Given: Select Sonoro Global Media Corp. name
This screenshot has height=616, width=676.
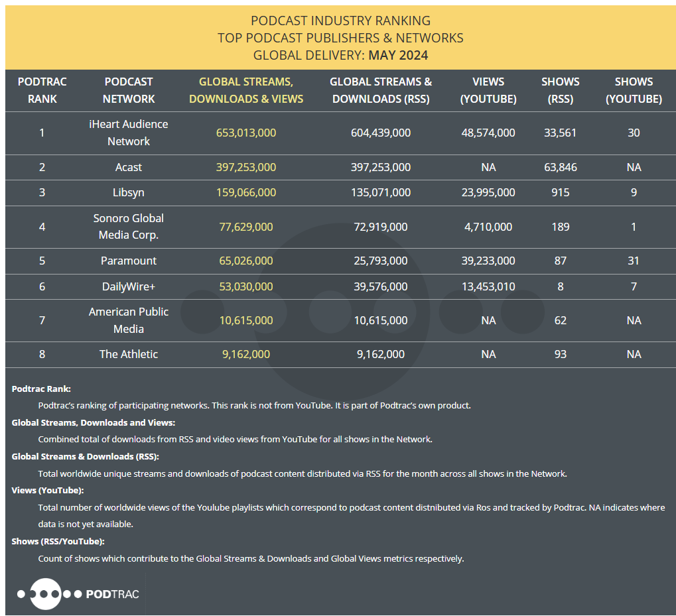Looking at the screenshot, I should pyautogui.click(x=129, y=227).
